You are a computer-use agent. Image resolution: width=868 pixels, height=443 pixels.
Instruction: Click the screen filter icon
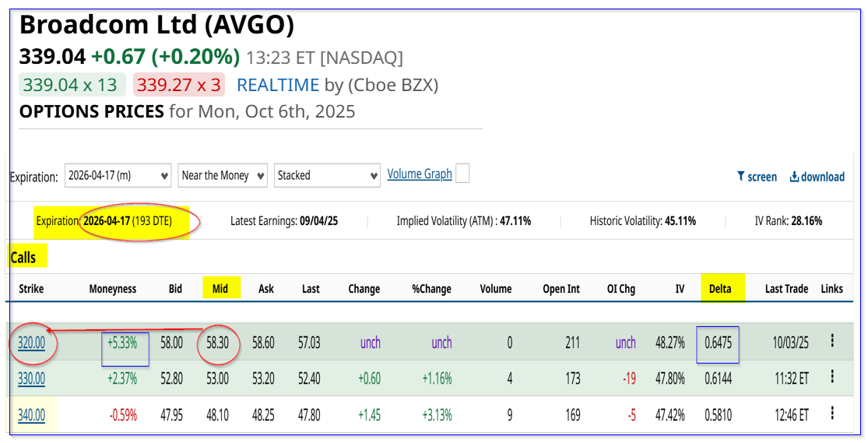tap(740, 177)
